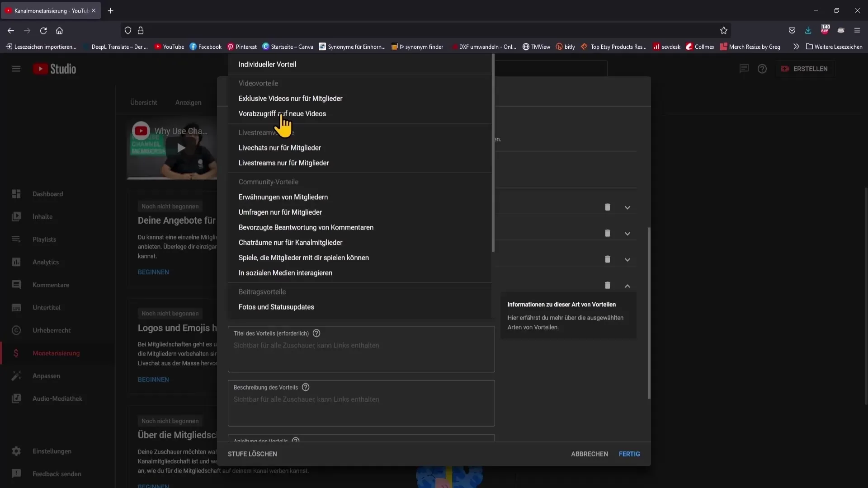Select the Kommentare icon in sidebar

click(16, 284)
